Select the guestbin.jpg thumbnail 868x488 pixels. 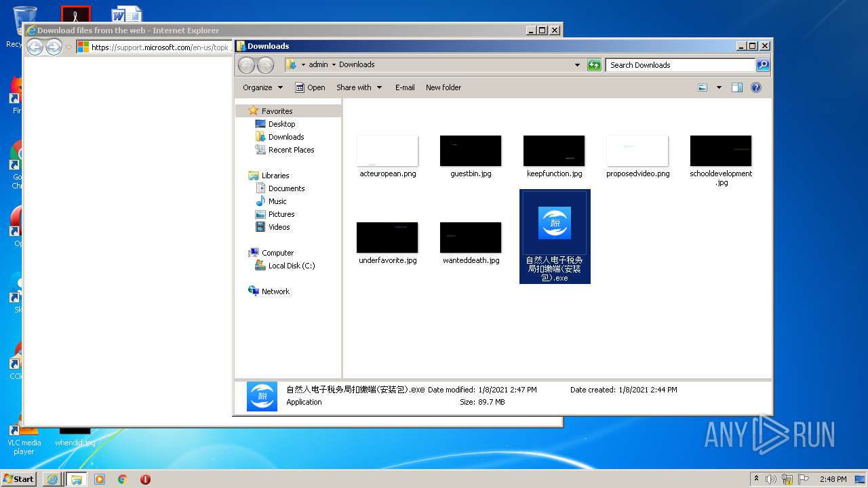[471, 151]
